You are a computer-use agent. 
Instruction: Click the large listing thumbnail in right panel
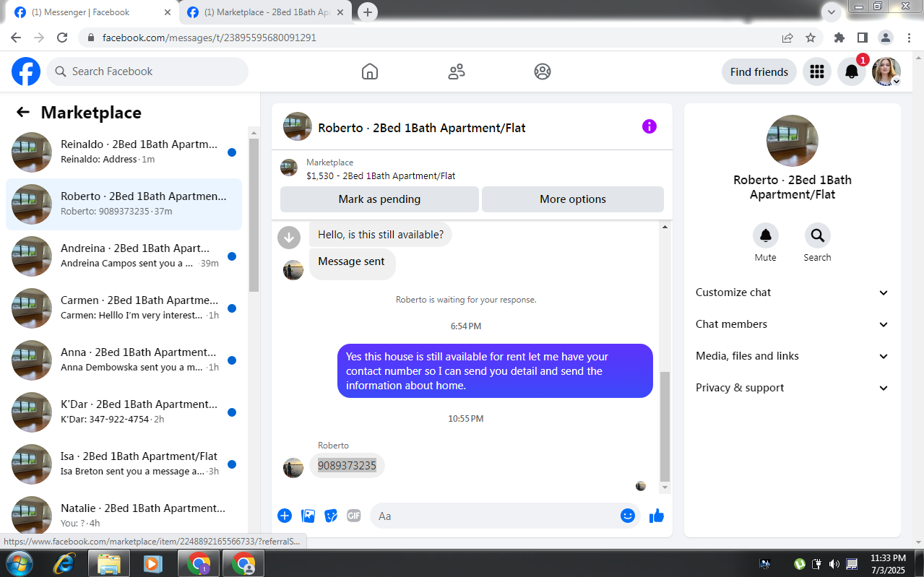point(792,141)
